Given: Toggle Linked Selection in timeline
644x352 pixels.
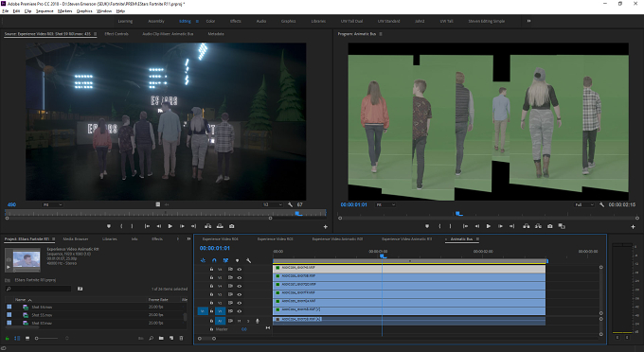Looking at the screenshot, I should [225, 260].
